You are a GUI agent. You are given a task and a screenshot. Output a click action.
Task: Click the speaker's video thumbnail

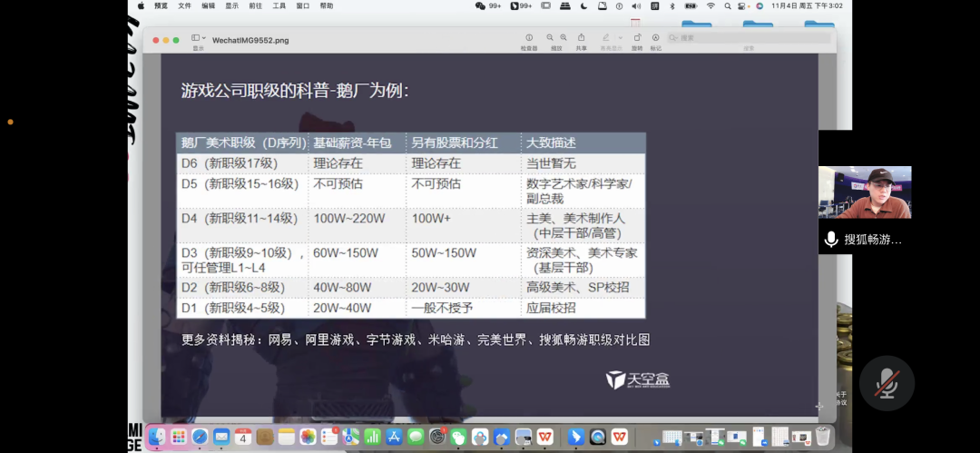[x=865, y=192]
